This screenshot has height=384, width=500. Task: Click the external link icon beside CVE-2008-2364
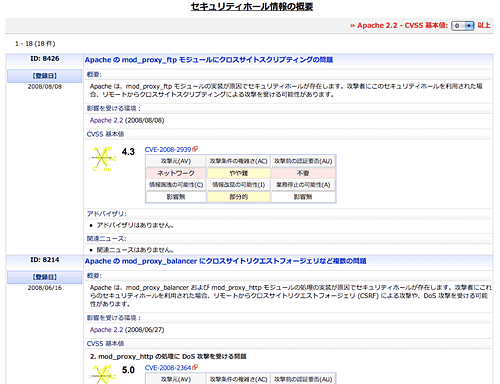[195, 367]
